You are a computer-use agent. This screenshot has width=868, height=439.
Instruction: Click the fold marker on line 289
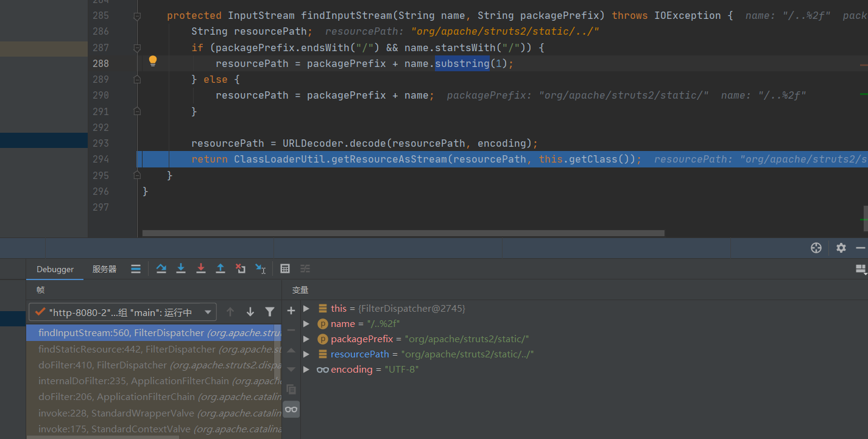pos(137,80)
